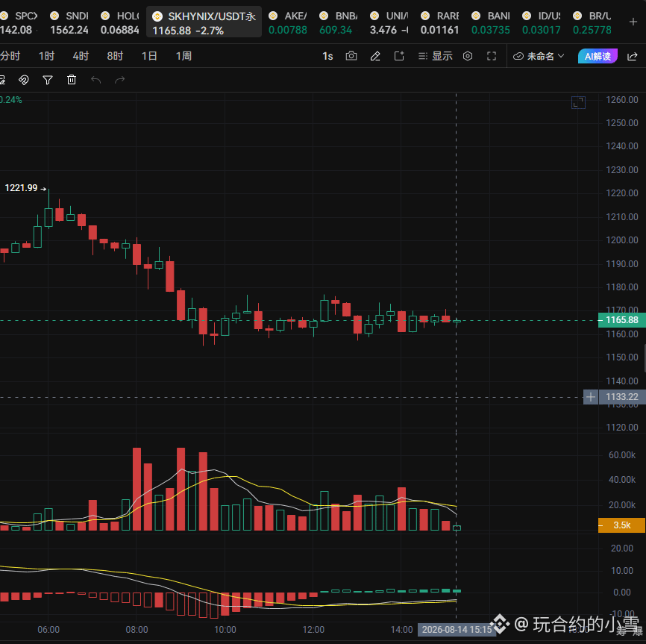Click the 3.5k volume label

pyautogui.click(x=621, y=525)
